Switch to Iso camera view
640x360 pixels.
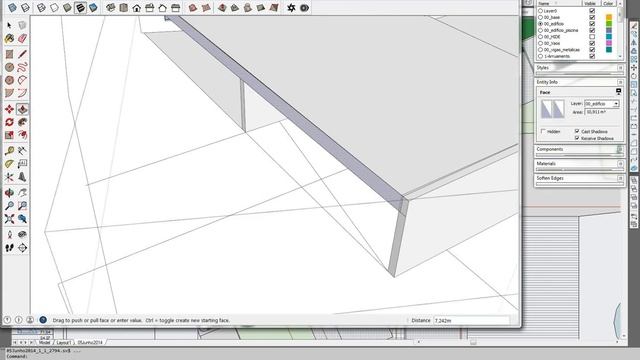(111, 7)
